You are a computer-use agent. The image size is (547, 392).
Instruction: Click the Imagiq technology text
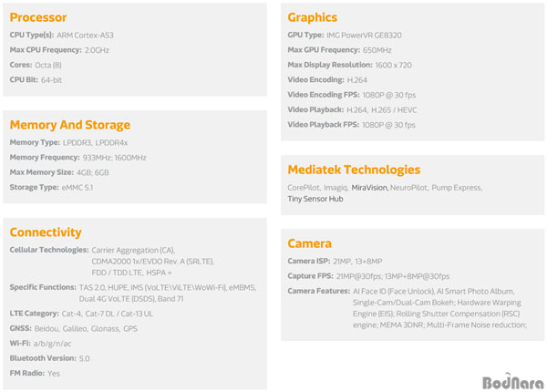pyautogui.click(x=335, y=188)
